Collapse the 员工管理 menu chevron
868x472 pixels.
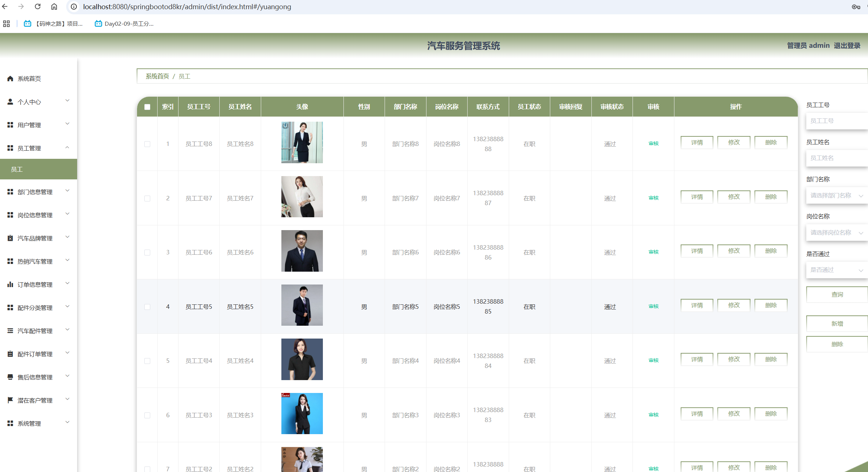pos(67,147)
